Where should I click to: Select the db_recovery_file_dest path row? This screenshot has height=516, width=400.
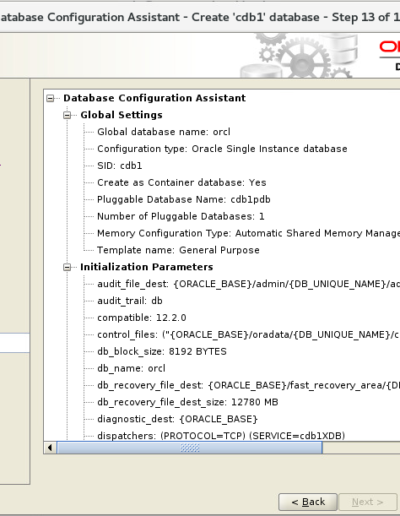pyautogui.click(x=248, y=385)
